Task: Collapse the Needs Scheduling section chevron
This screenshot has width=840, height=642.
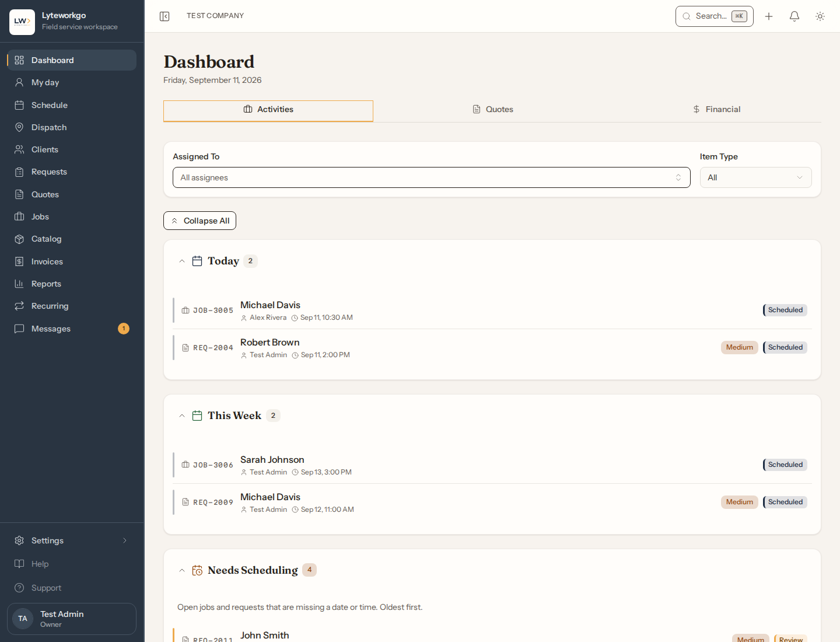Action: coord(182,570)
